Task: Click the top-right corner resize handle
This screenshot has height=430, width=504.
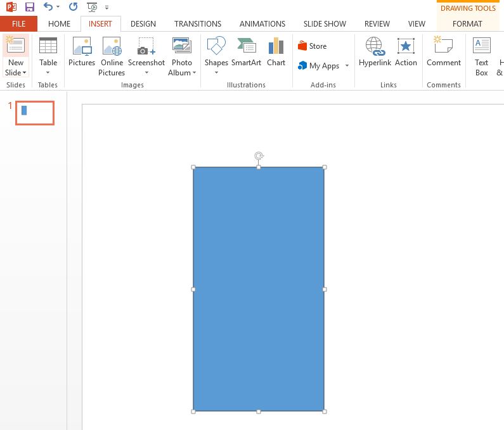Action: 325,167
